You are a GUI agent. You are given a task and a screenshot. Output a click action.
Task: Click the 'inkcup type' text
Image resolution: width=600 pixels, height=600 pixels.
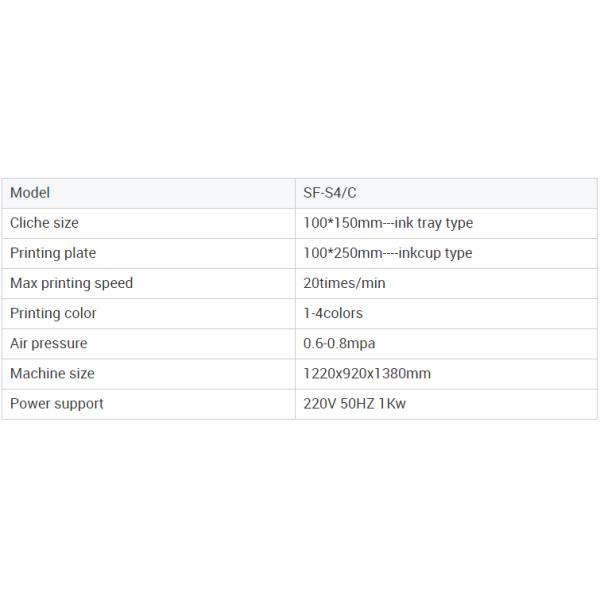(436, 253)
